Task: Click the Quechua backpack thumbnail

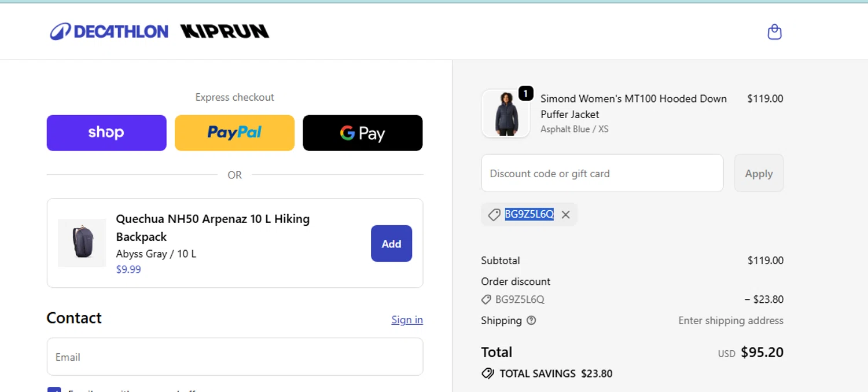Action: (82, 243)
